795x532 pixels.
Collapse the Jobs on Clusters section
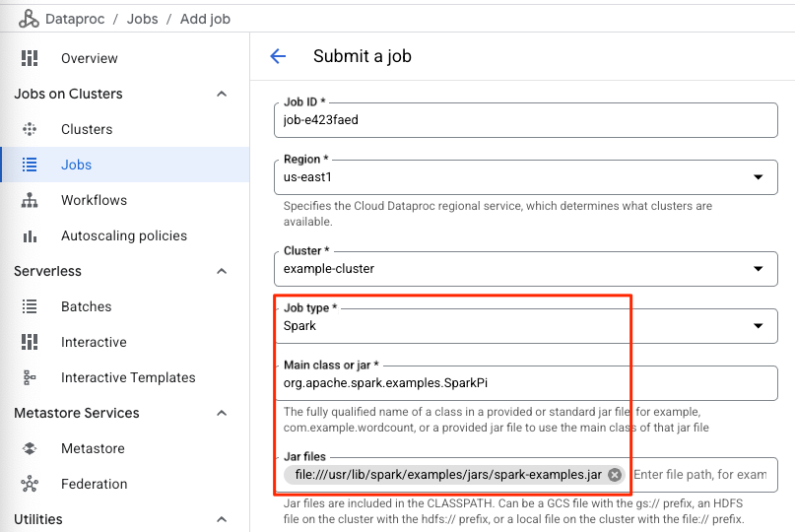click(x=222, y=94)
